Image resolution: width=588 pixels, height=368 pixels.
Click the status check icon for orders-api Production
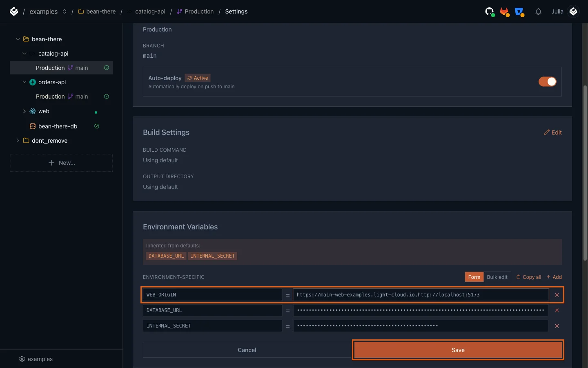pos(107,96)
